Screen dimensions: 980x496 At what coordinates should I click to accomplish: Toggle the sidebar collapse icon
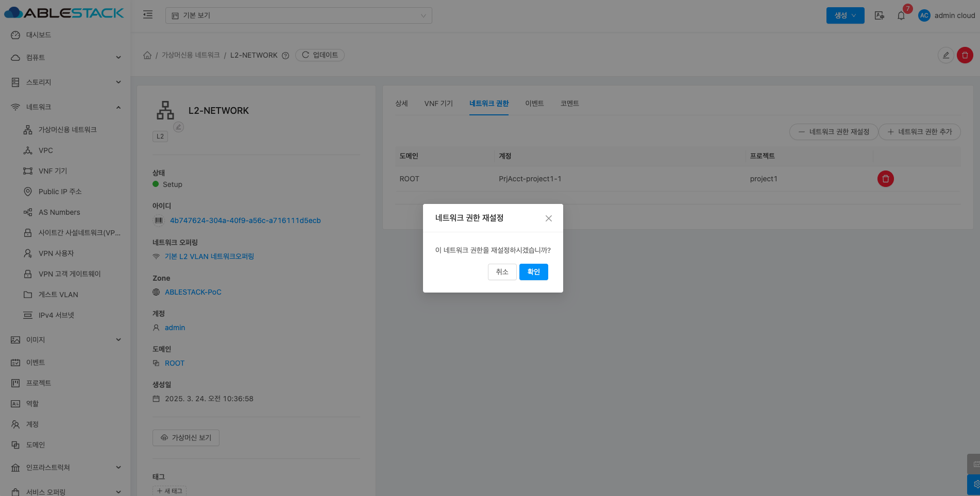coord(148,15)
